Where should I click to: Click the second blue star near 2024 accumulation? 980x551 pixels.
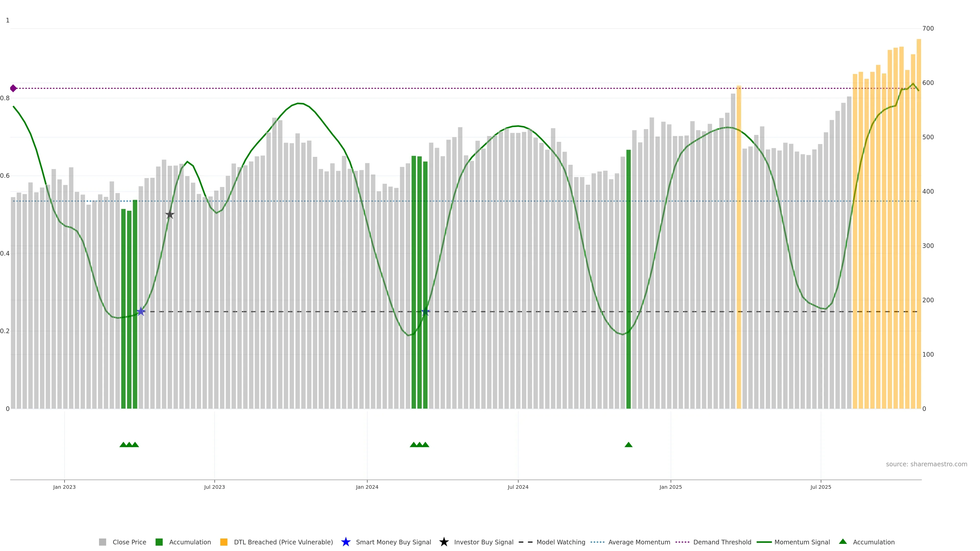425,311
